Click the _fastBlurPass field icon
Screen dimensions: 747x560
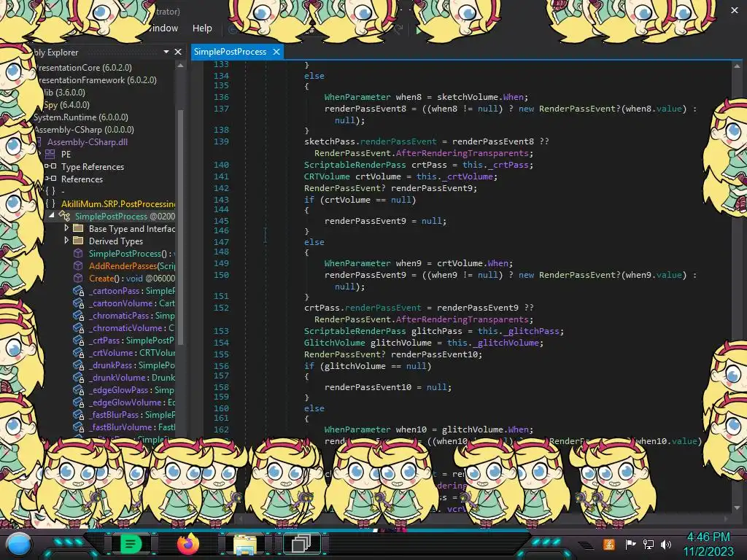(x=79, y=414)
